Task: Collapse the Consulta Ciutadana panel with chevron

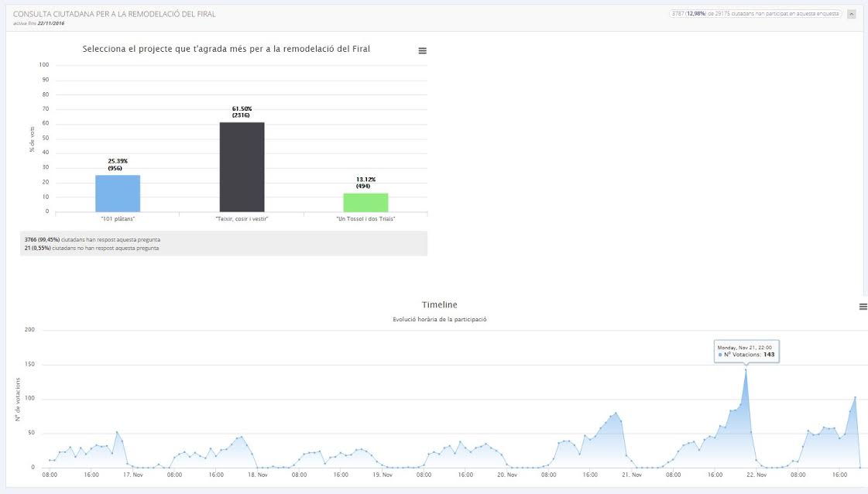Action: [852, 14]
